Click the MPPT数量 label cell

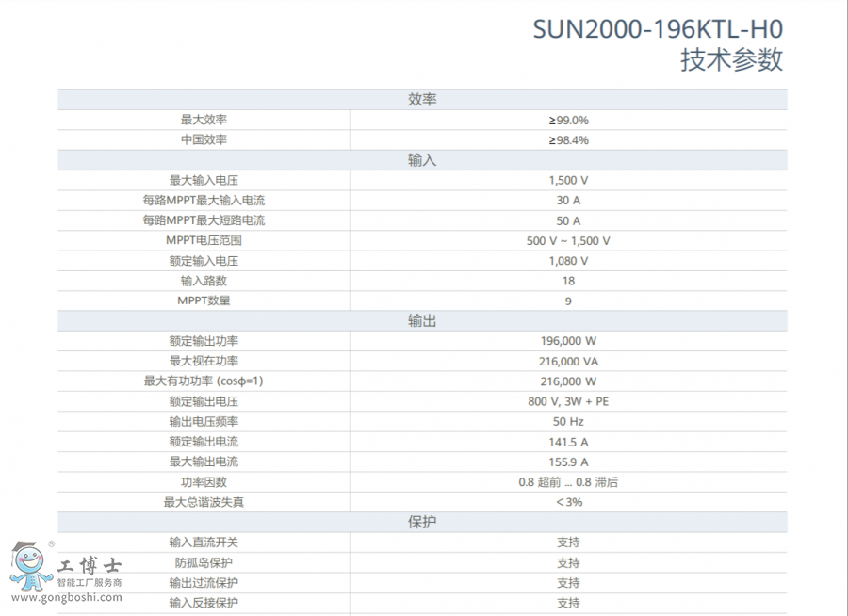point(204,300)
